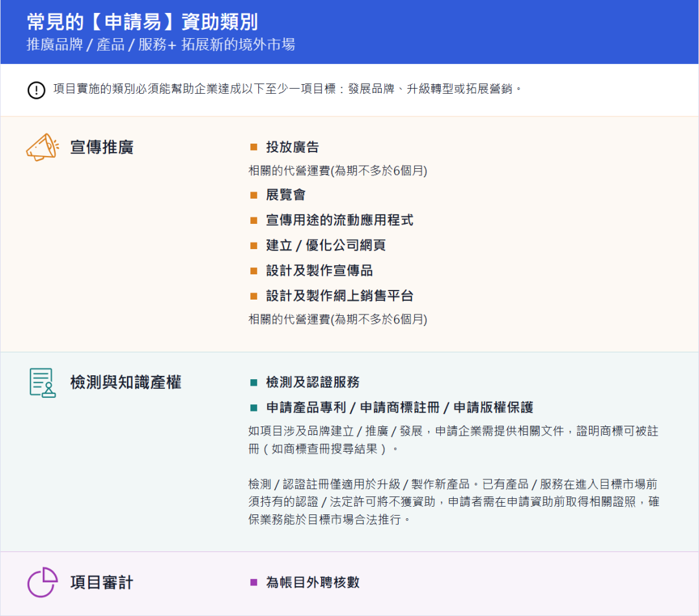Click the purple bullet next to 為帳目外聘核數
This screenshot has width=699, height=616.
(254, 582)
